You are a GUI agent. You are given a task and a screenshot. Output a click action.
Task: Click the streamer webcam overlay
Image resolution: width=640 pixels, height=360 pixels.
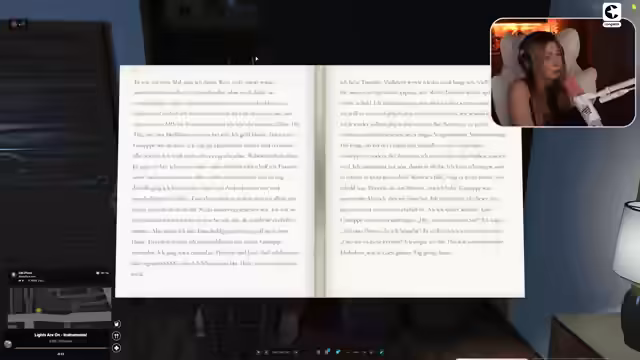(x=563, y=72)
